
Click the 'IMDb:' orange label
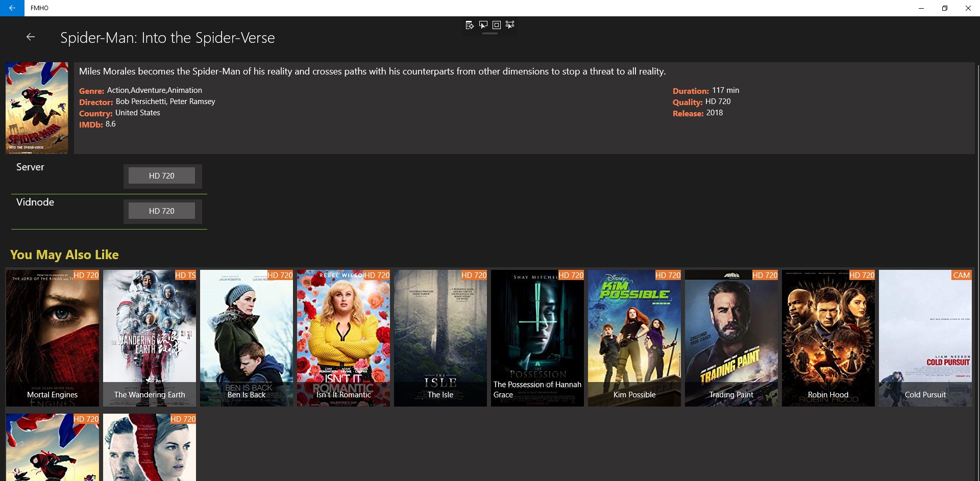(91, 124)
